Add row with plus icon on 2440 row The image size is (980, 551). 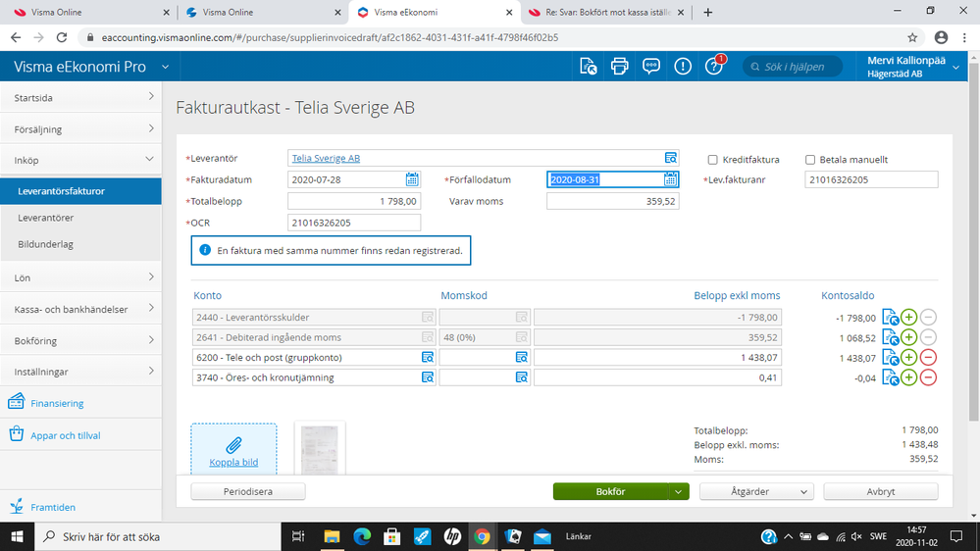(x=908, y=318)
